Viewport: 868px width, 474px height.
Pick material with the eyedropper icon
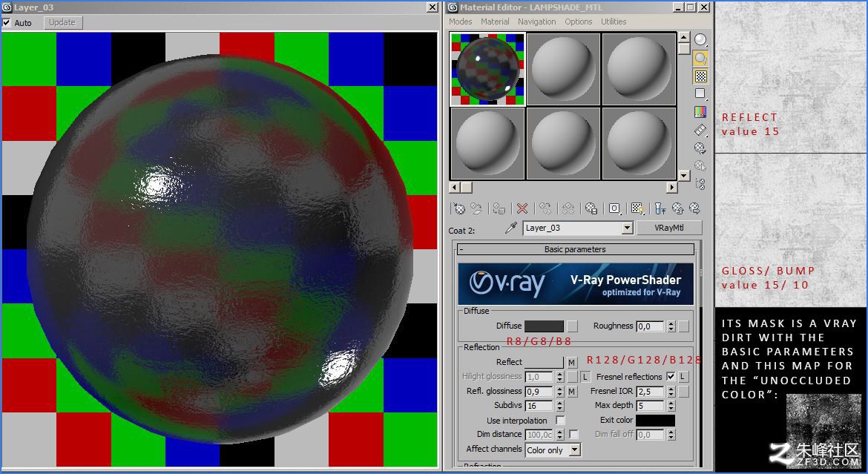click(x=511, y=228)
